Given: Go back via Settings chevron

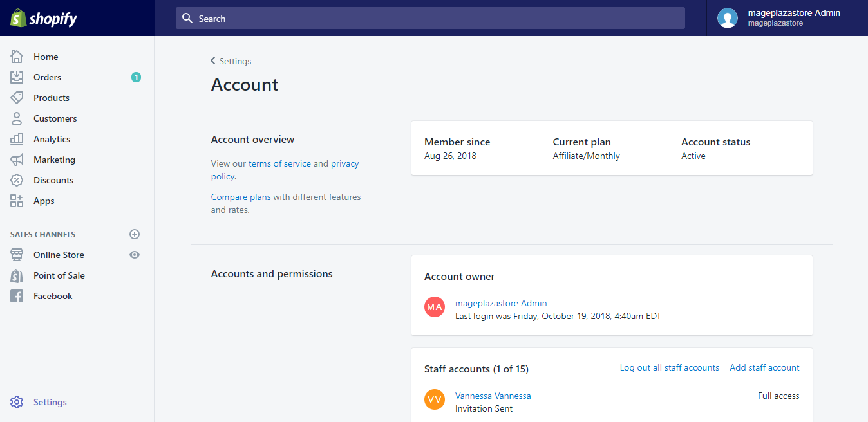Looking at the screenshot, I should [213, 60].
